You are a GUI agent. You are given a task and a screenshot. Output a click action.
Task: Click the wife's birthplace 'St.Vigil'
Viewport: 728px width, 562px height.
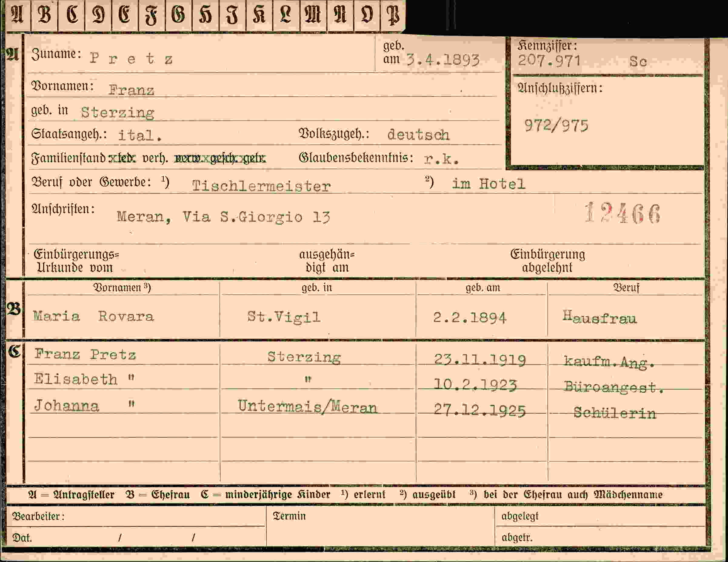point(284,317)
